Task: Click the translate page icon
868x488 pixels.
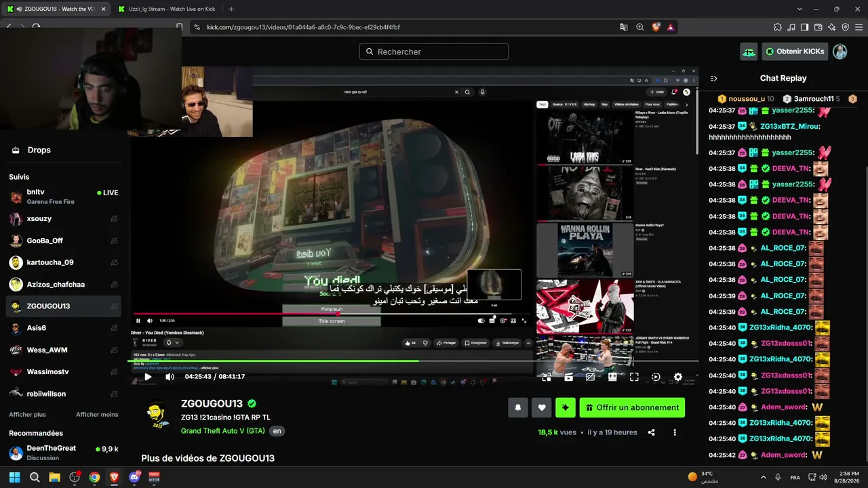Action: (x=624, y=27)
